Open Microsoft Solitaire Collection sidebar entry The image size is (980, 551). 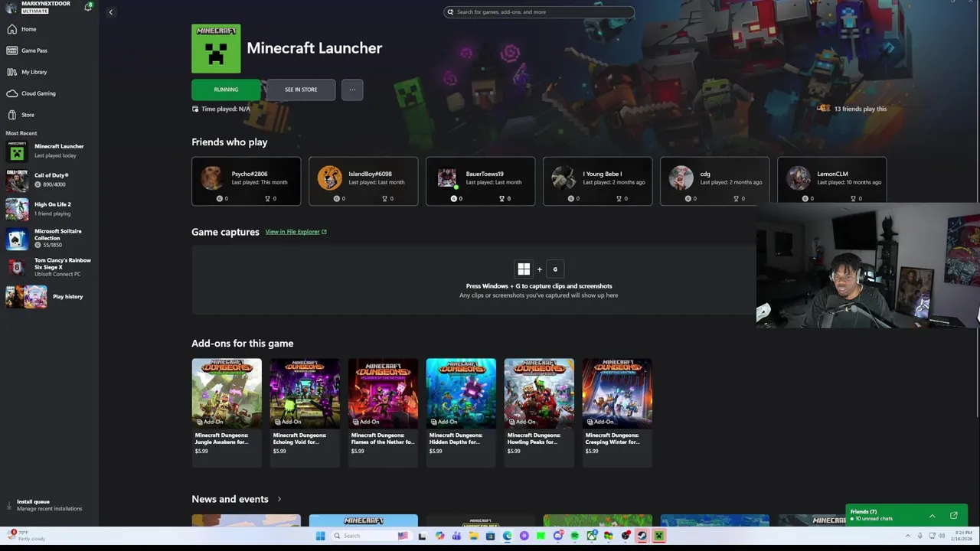[x=49, y=238]
